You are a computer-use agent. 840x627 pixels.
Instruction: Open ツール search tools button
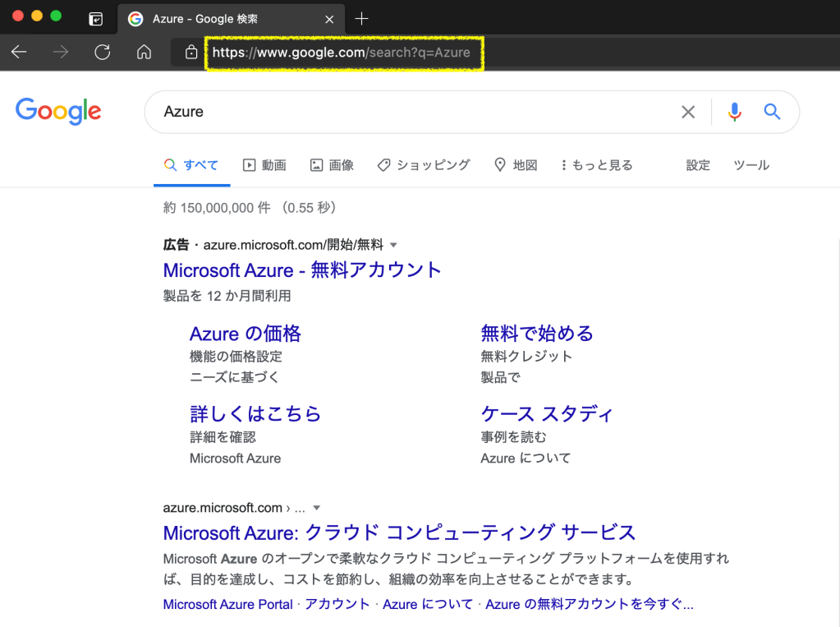click(750, 165)
